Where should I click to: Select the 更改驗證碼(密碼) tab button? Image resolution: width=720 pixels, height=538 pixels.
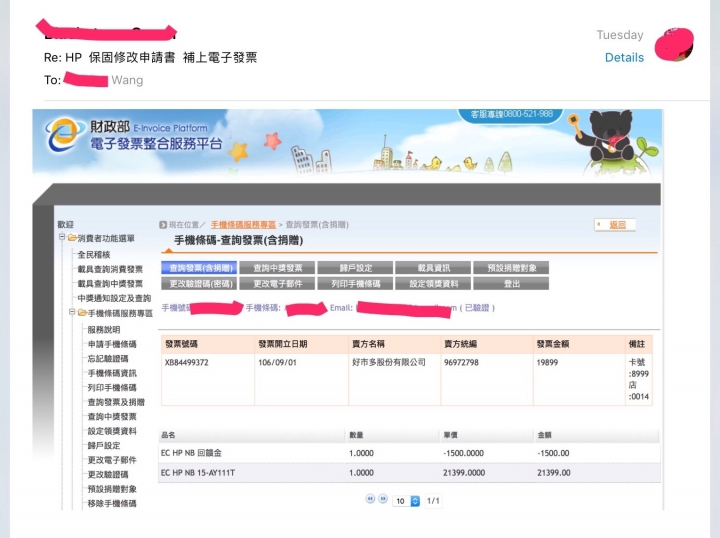pos(199,283)
